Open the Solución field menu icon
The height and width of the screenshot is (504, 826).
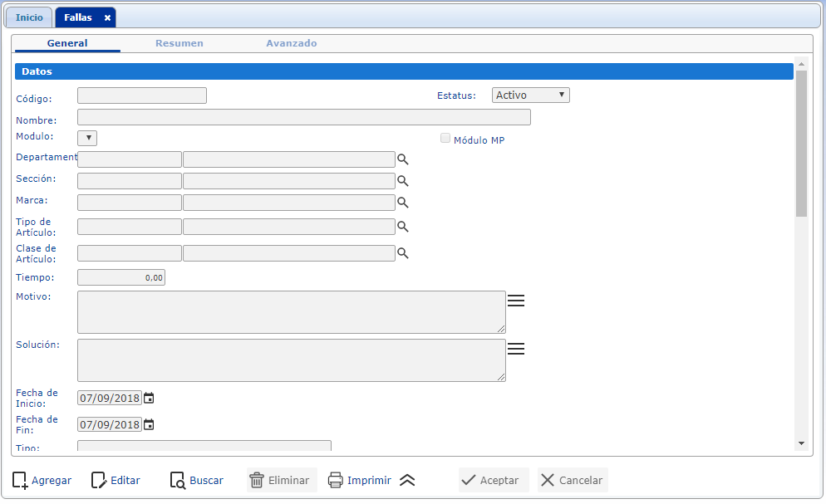tap(516, 349)
